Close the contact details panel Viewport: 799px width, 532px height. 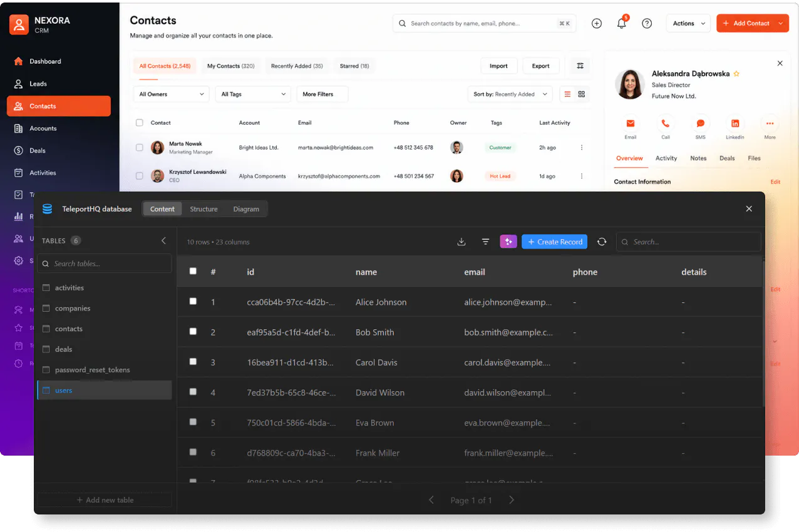tap(780, 63)
